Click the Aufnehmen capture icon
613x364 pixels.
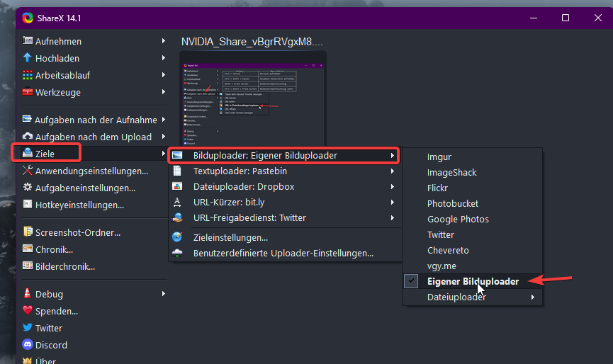[28, 41]
